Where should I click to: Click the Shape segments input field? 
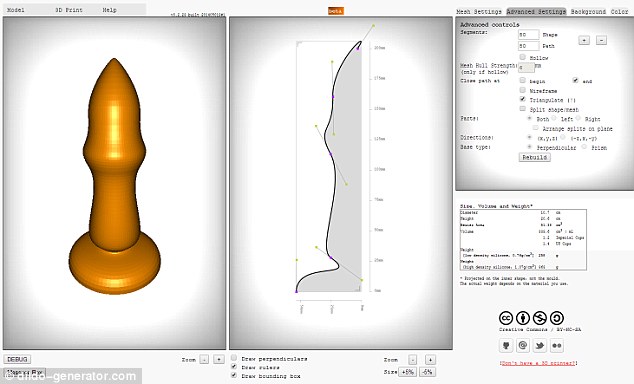[528, 35]
